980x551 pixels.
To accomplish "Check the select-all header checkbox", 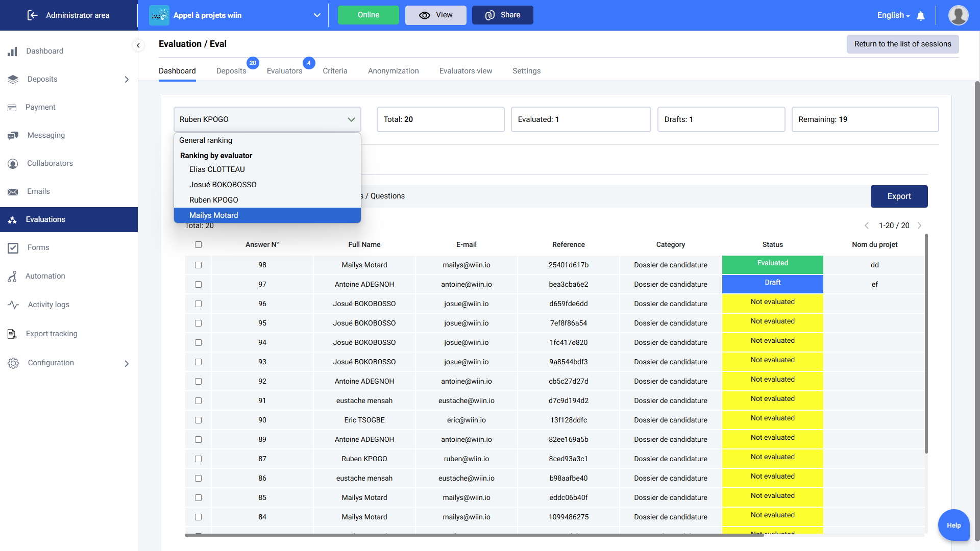I will click(199, 245).
